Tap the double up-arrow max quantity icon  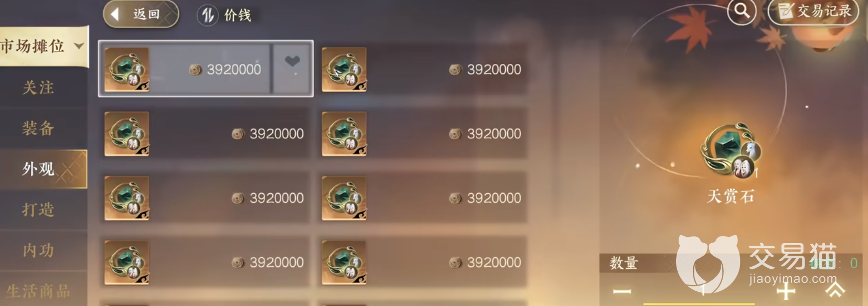click(835, 290)
